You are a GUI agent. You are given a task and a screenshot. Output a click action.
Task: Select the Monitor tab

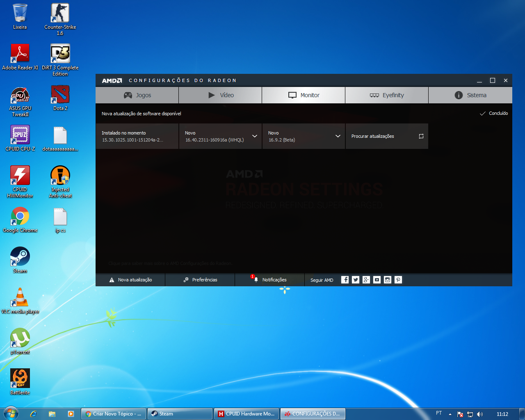point(304,95)
